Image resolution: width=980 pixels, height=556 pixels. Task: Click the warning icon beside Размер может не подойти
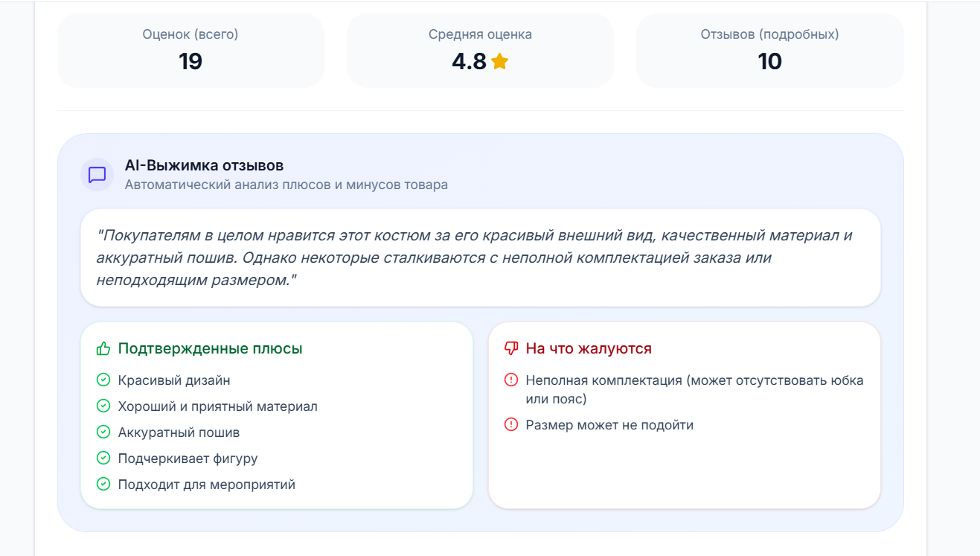[511, 425]
